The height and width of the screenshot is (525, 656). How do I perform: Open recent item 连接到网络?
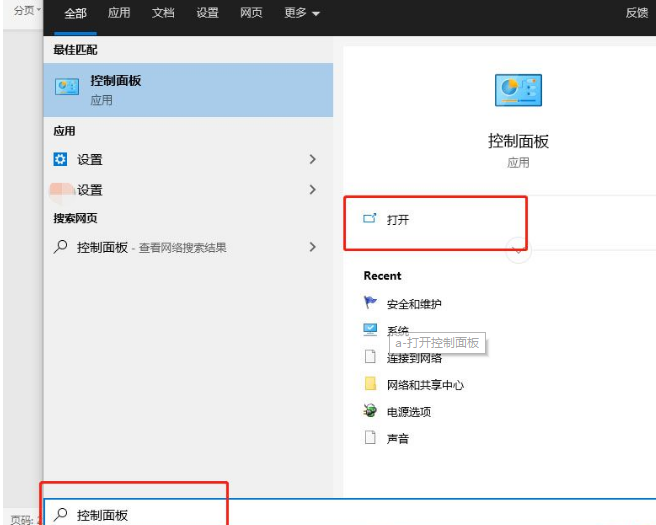click(x=414, y=358)
